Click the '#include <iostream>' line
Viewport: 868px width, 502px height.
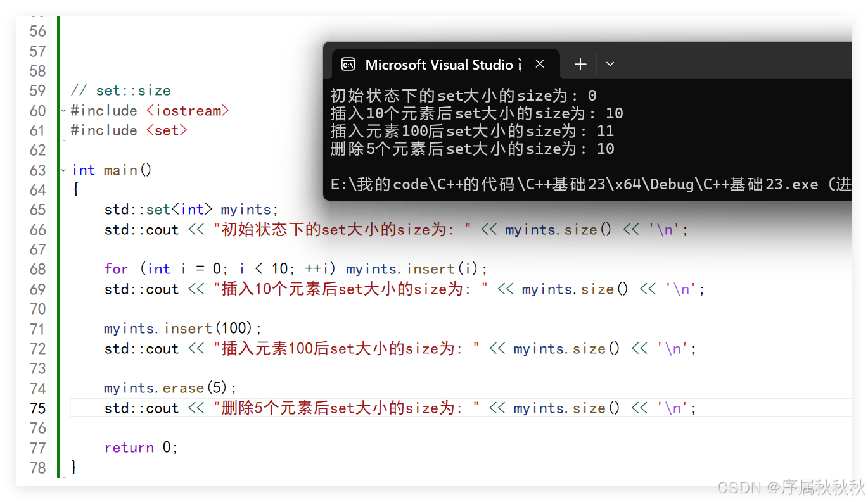pos(150,111)
